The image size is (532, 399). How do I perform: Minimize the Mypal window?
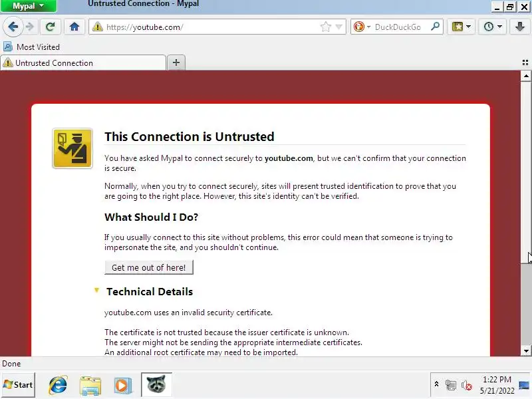(x=497, y=7)
